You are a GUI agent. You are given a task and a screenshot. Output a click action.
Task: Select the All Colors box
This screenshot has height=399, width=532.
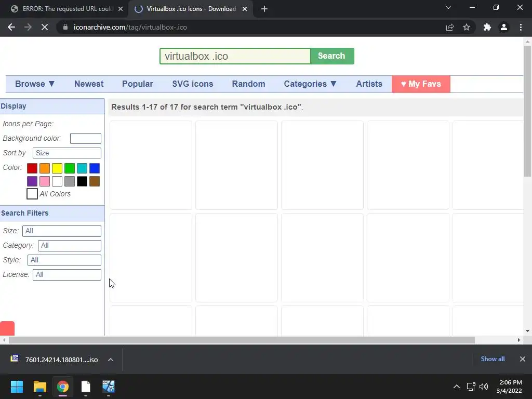click(x=32, y=194)
